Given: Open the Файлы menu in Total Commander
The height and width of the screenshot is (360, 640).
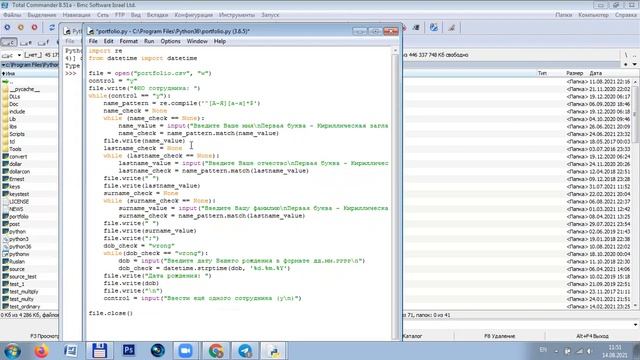Looking at the screenshot, I should click(x=12, y=15).
